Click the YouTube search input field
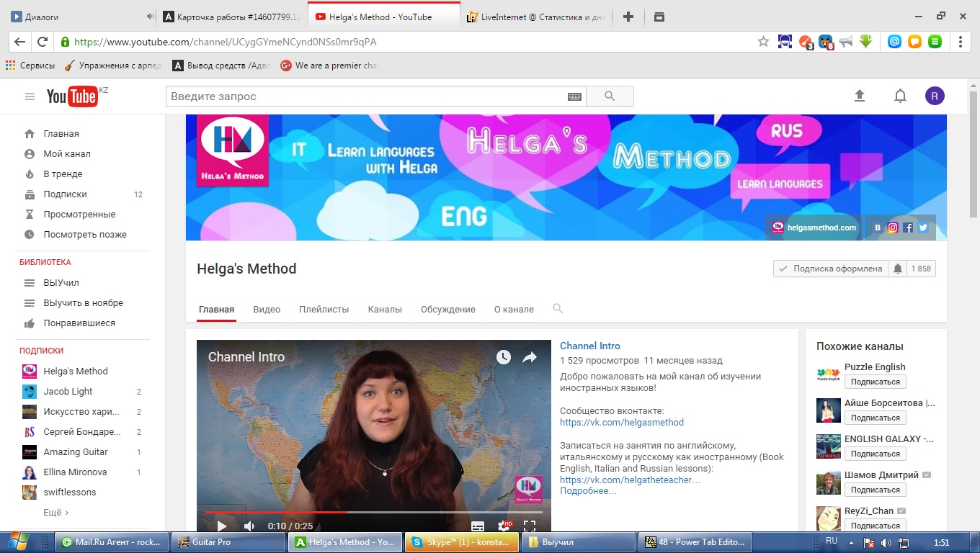 click(x=366, y=96)
